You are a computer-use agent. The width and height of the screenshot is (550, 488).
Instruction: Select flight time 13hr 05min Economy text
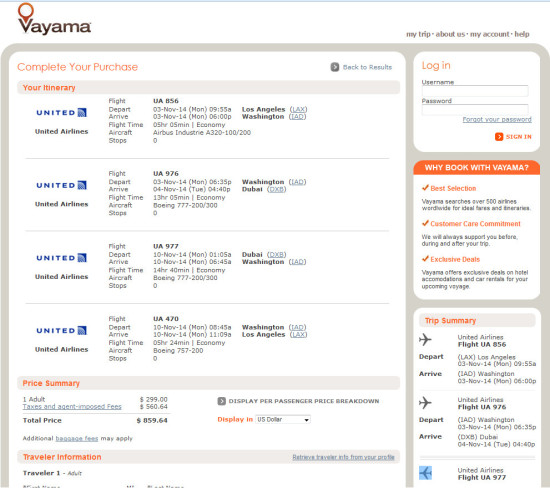[189, 198]
